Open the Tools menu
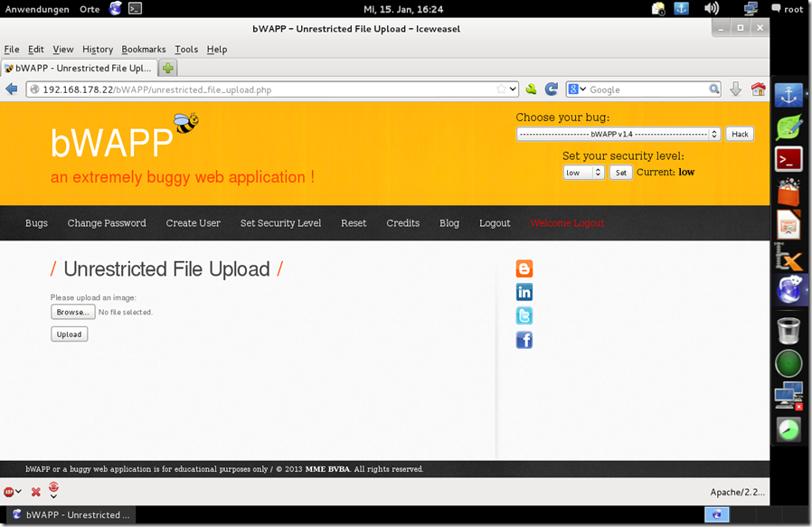This screenshot has width=812, height=527. tap(186, 49)
